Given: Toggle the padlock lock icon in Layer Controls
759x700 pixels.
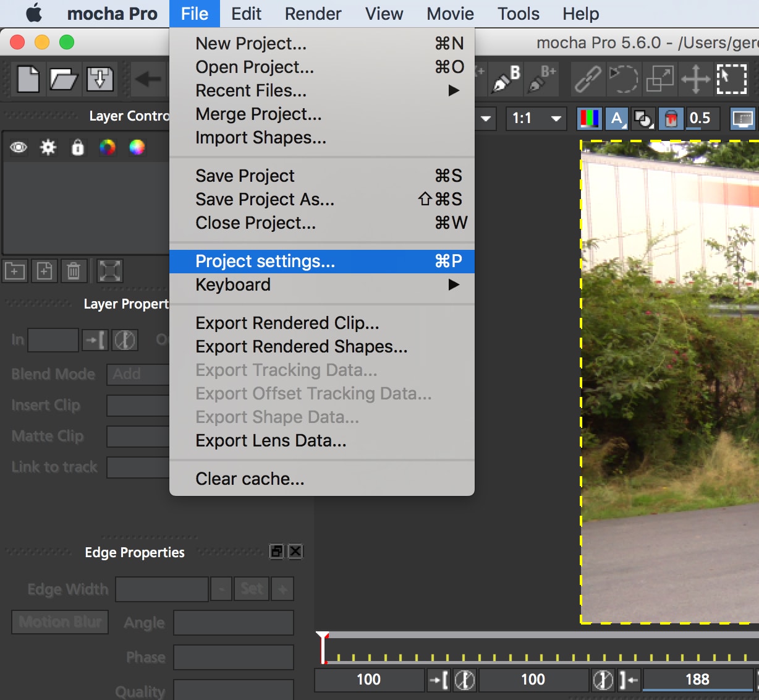Looking at the screenshot, I should coord(77,147).
